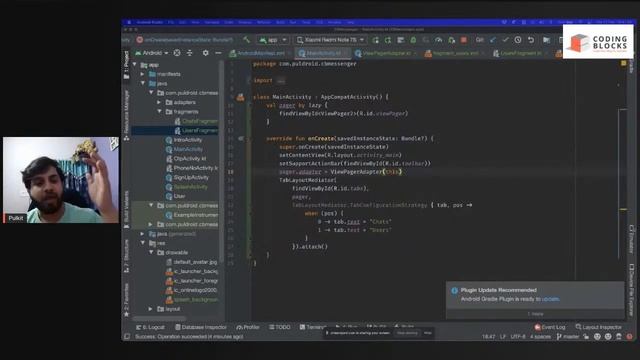Click the Collapse All icon in project panel
Image resolution: width=640 pixels, height=360 pixels.
tap(190, 53)
